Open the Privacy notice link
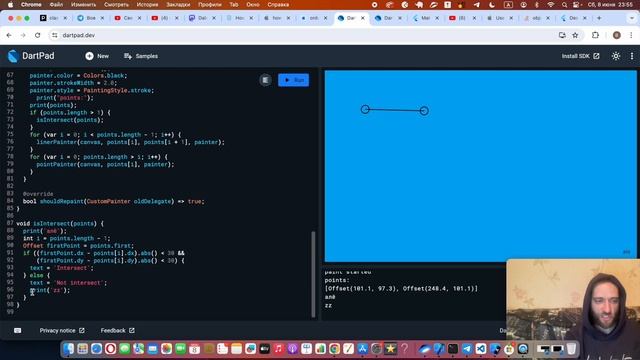The height and width of the screenshot is (360, 640). pyautogui.click(x=62, y=330)
